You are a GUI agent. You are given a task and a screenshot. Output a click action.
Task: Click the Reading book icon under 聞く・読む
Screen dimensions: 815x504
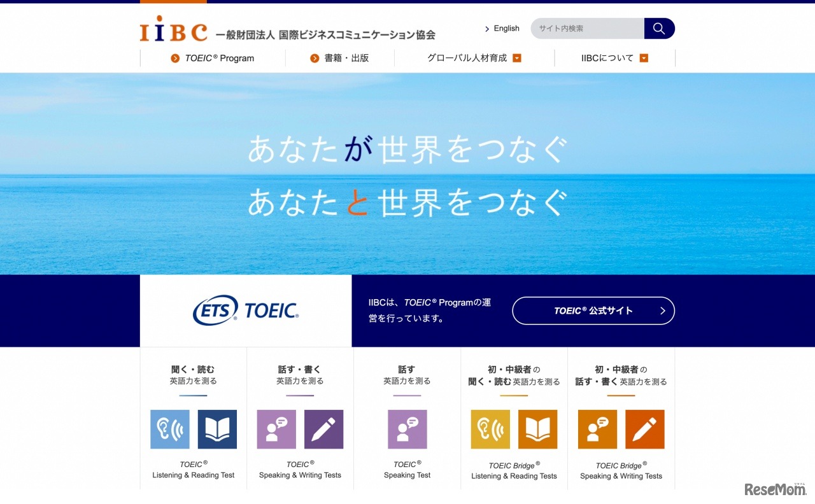click(x=217, y=430)
